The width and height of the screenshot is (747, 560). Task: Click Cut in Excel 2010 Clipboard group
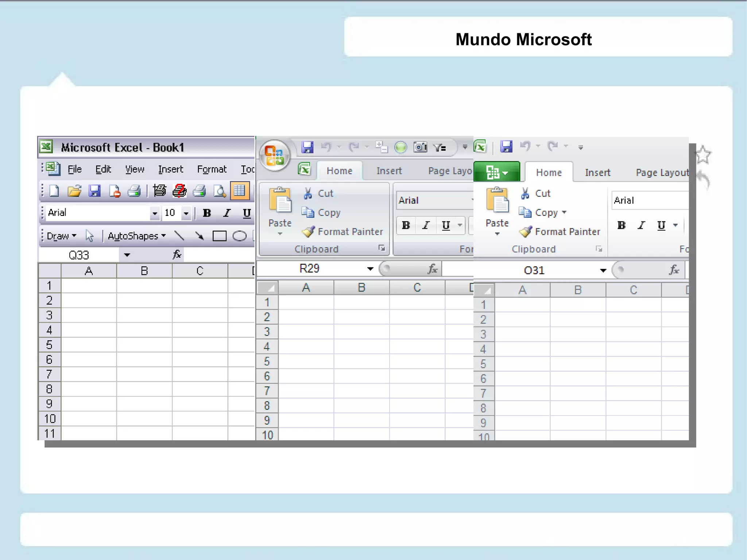click(535, 193)
